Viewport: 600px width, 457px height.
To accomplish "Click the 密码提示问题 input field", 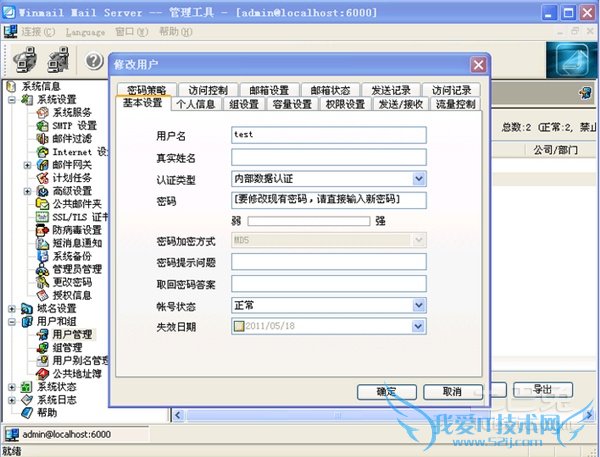I will pyautogui.click(x=329, y=262).
